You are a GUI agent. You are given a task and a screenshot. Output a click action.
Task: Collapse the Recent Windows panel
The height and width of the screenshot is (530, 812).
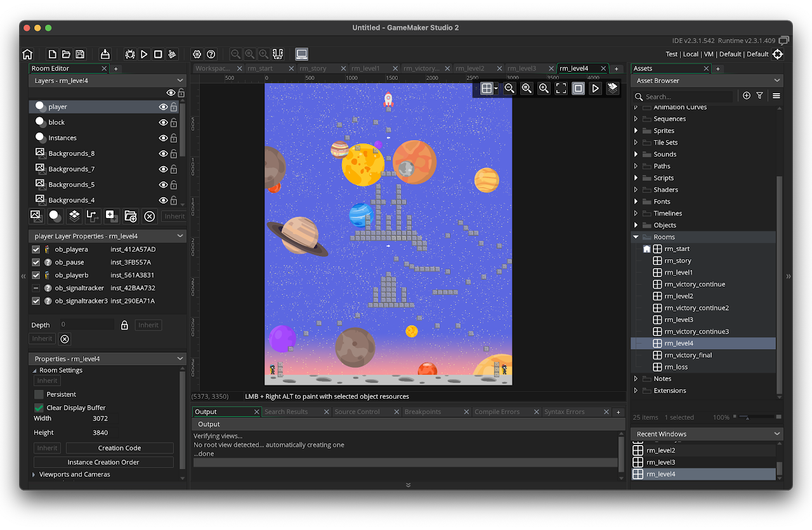(777, 434)
